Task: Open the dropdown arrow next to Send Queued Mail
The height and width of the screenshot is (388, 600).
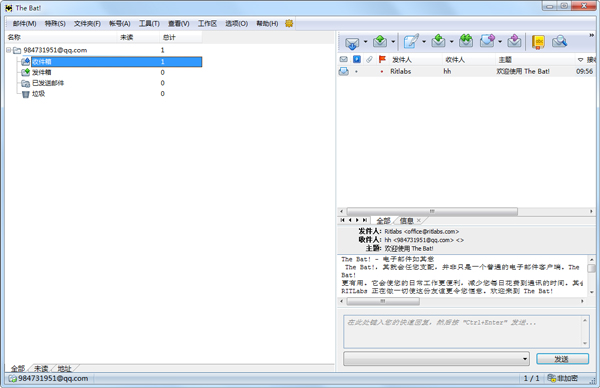Action: [393, 41]
